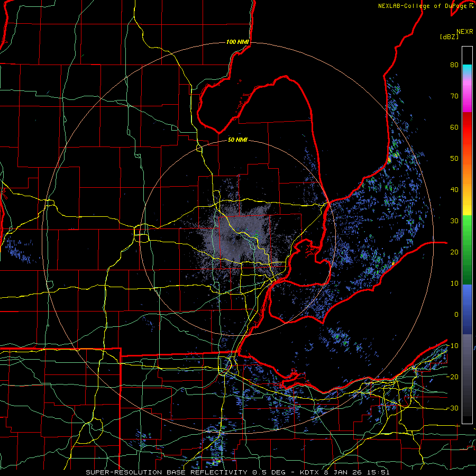Click the 0 dBZ scale value
476x476 pixels.
coord(456,315)
